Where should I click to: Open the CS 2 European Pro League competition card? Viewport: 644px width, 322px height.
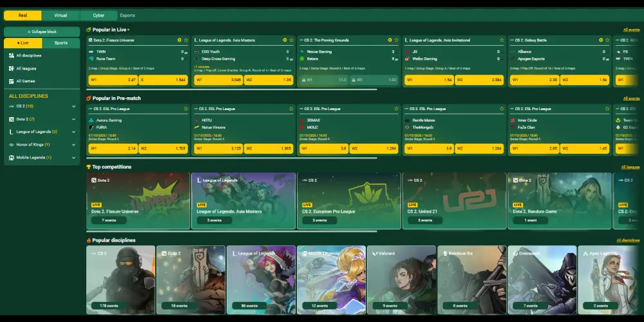click(x=348, y=201)
